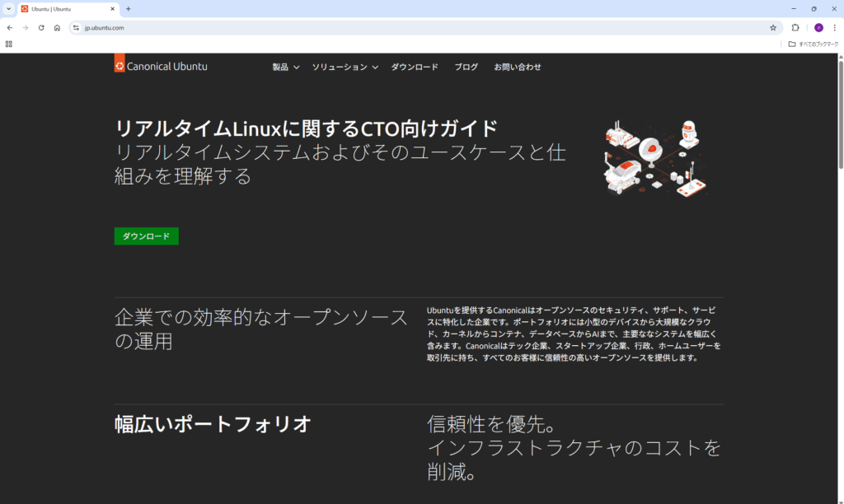The image size is (844, 504).
Task: Click the Canonical Ubuntu logo
Action: [x=162, y=66]
